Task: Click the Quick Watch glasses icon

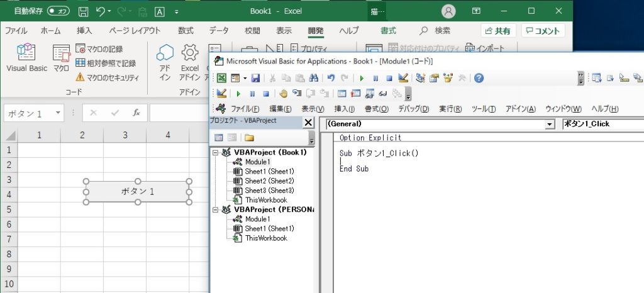Action: 383,94
